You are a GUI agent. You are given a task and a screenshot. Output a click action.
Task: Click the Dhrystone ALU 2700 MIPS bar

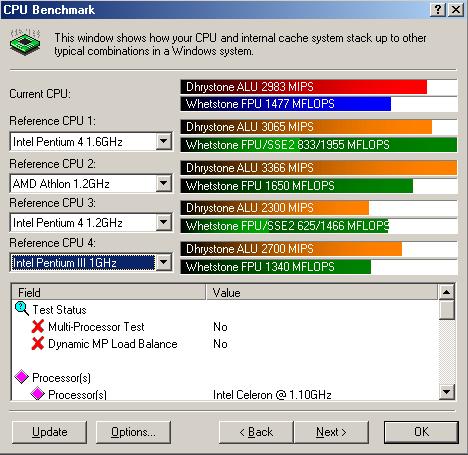tap(291, 249)
